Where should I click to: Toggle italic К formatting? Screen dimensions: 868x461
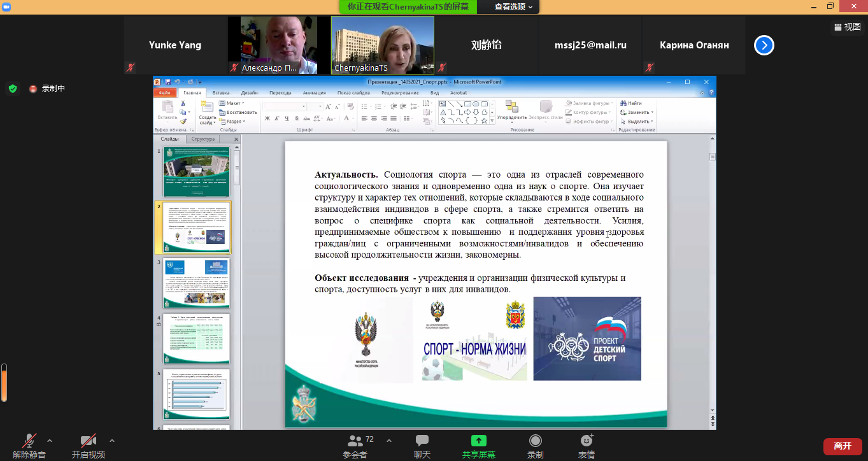[276, 118]
